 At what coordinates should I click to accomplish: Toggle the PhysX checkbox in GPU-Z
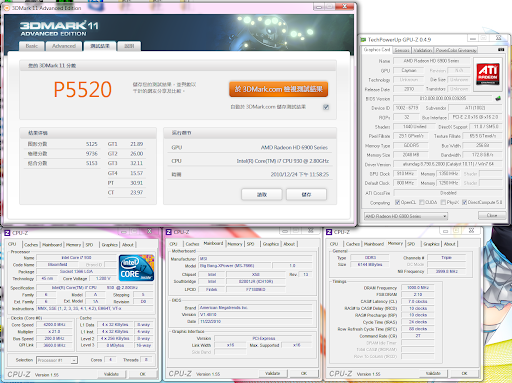[x=443, y=202]
